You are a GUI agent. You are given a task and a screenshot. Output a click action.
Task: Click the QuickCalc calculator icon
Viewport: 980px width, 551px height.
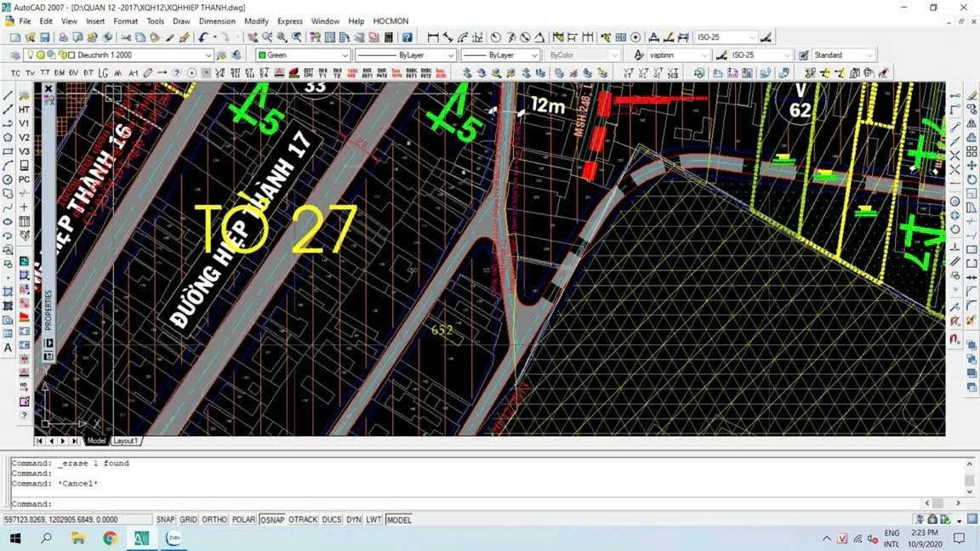[x=388, y=37]
